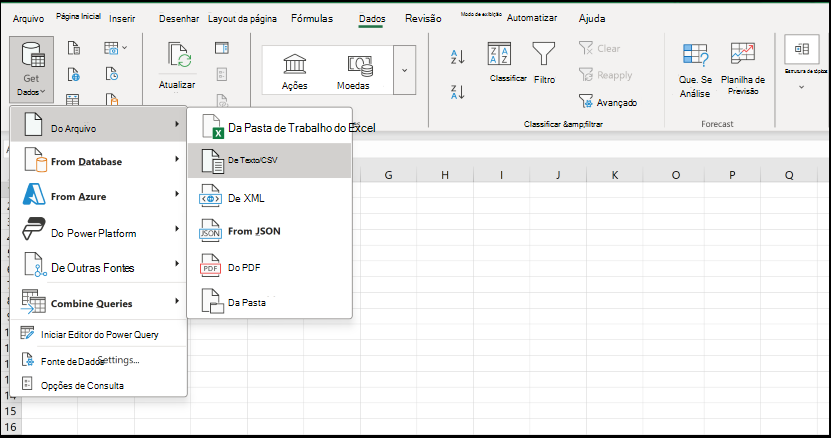Expand De Outras Fontes submenu
This screenshot has width=831, height=438.
pos(99,265)
